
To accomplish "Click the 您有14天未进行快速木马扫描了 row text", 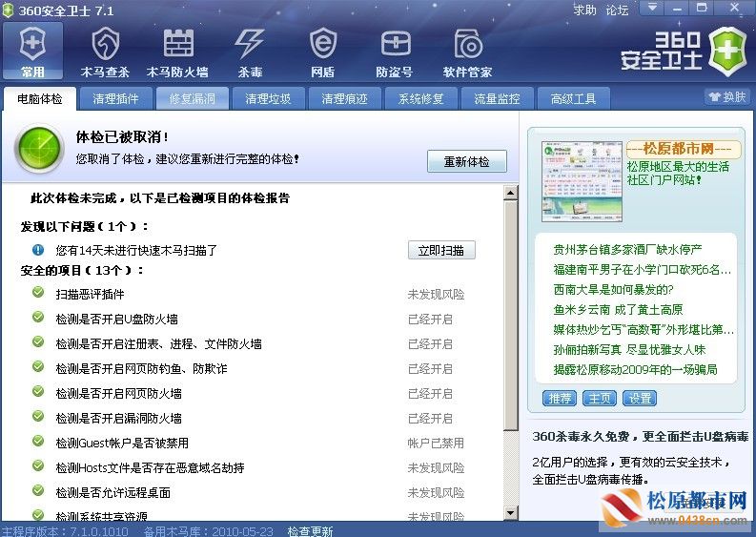I will coord(136,250).
